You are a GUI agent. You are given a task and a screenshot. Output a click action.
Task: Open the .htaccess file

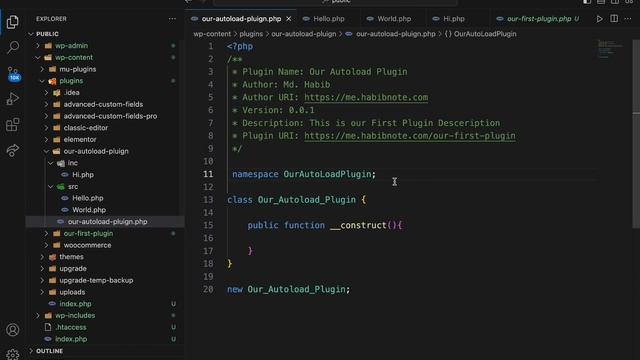[x=71, y=327]
